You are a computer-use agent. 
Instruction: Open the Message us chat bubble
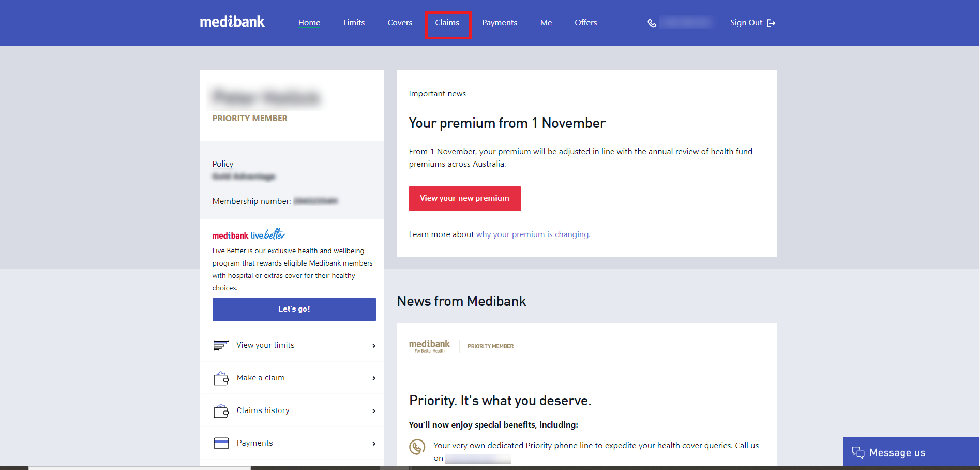[858, 452]
